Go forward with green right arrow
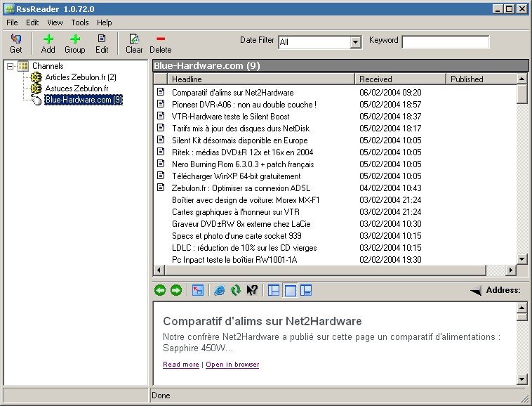Viewport: 532px width, 406px height. pos(176,290)
